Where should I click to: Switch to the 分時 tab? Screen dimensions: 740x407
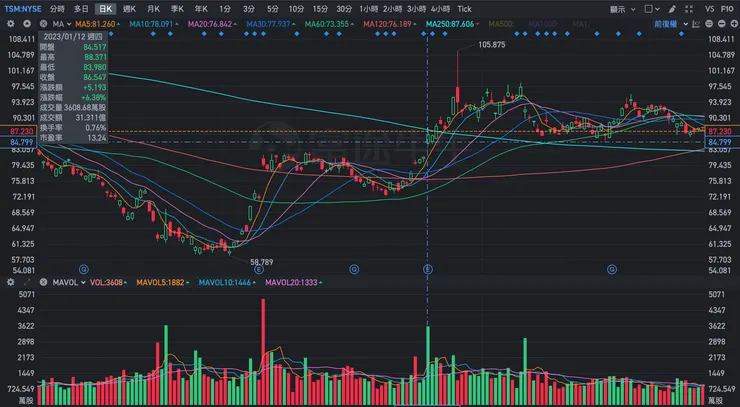(57, 9)
